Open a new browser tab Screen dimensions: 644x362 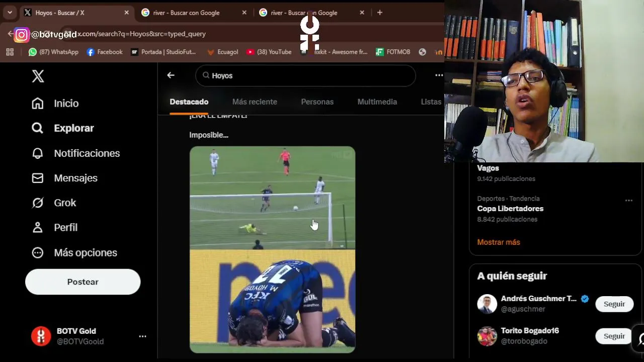[380, 13]
